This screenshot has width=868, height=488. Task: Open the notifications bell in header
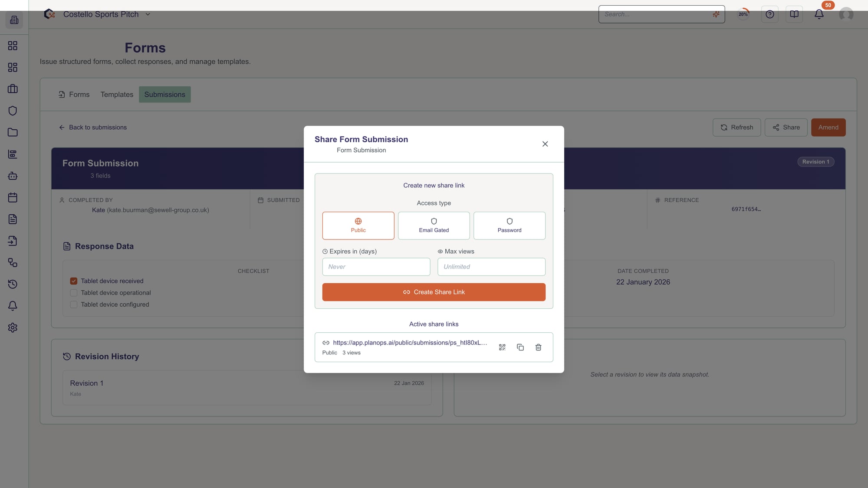click(819, 14)
